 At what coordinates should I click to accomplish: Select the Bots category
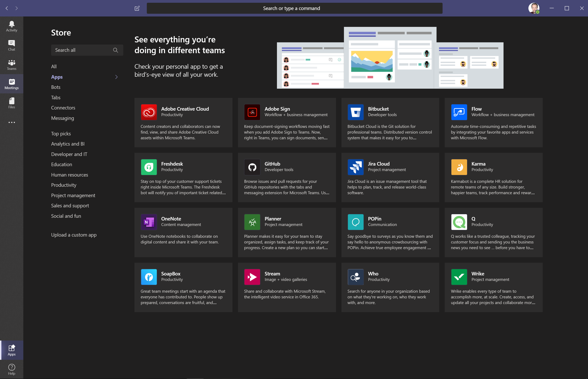coord(56,87)
